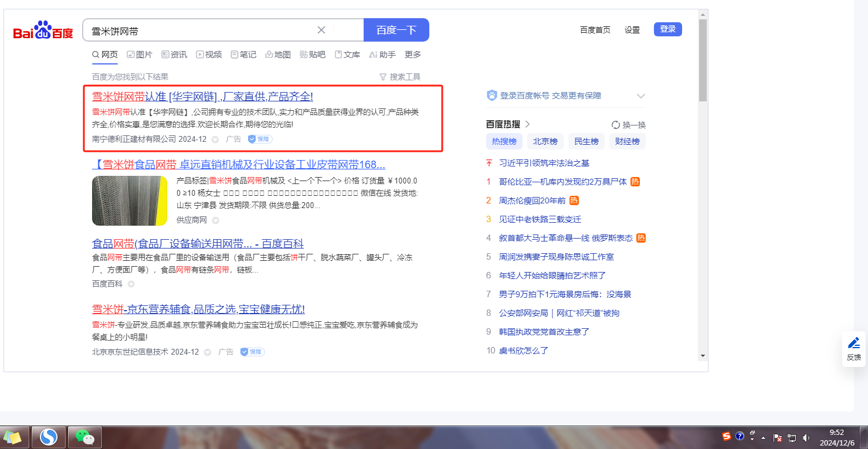This screenshot has width=868, height=449.
Task: Select the 财经榜 hot list tab
Action: click(x=627, y=141)
